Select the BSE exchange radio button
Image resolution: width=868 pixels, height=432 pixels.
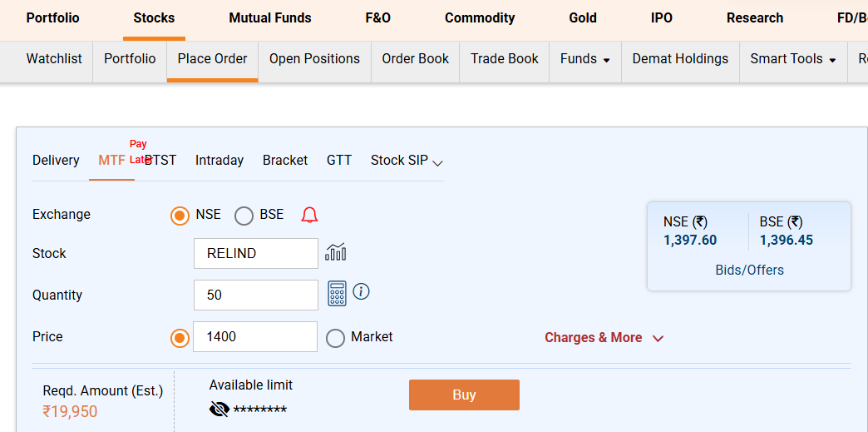pyautogui.click(x=244, y=216)
